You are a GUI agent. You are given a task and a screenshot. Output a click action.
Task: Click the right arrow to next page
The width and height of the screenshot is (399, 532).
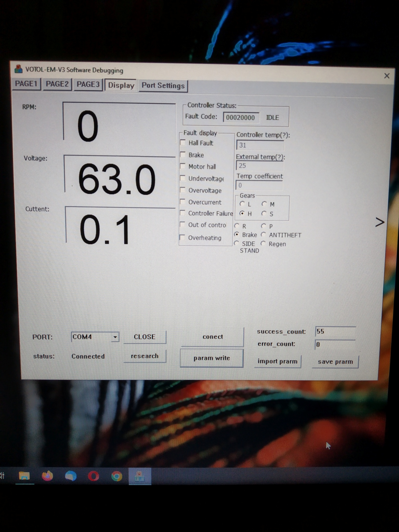point(380,222)
